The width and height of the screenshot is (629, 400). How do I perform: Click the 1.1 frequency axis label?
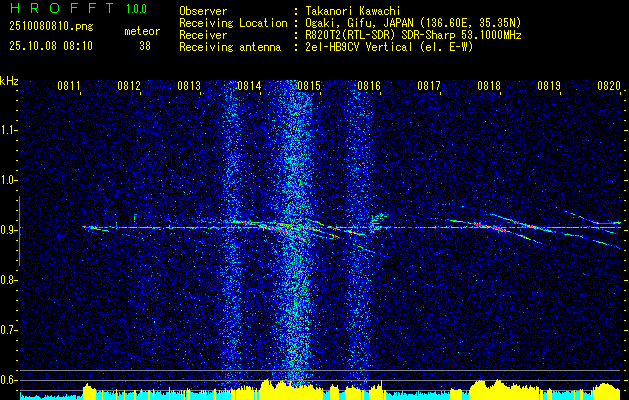click(7, 130)
